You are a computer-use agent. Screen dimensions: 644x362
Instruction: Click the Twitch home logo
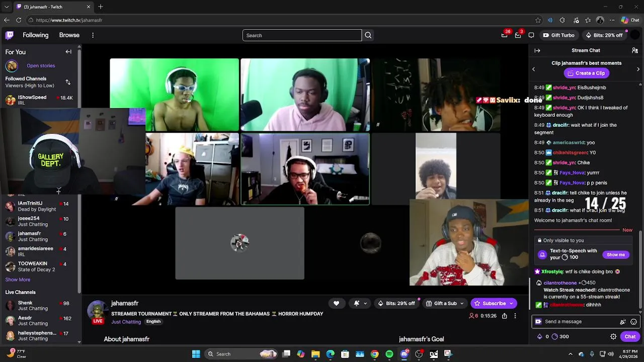(x=10, y=35)
